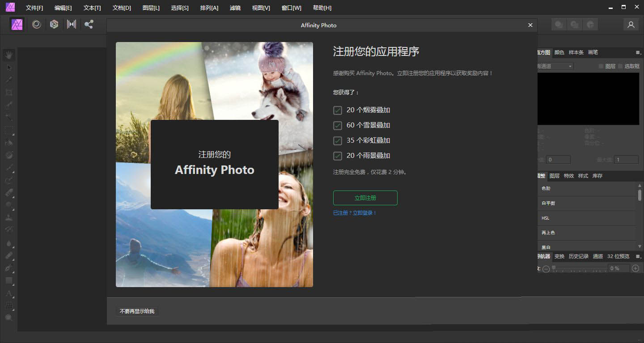The height and width of the screenshot is (343, 644).
Task: Select the Flood Select magic wand tool
Action: (9, 118)
